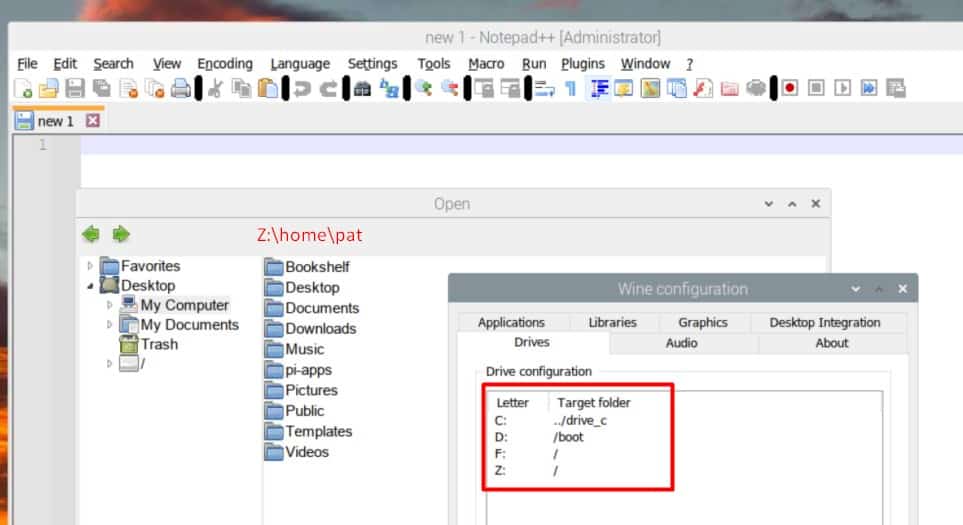Image resolution: width=963 pixels, height=525 pixels.
Task: Click the Close document toolbar icon
Action: click(128, 88)
